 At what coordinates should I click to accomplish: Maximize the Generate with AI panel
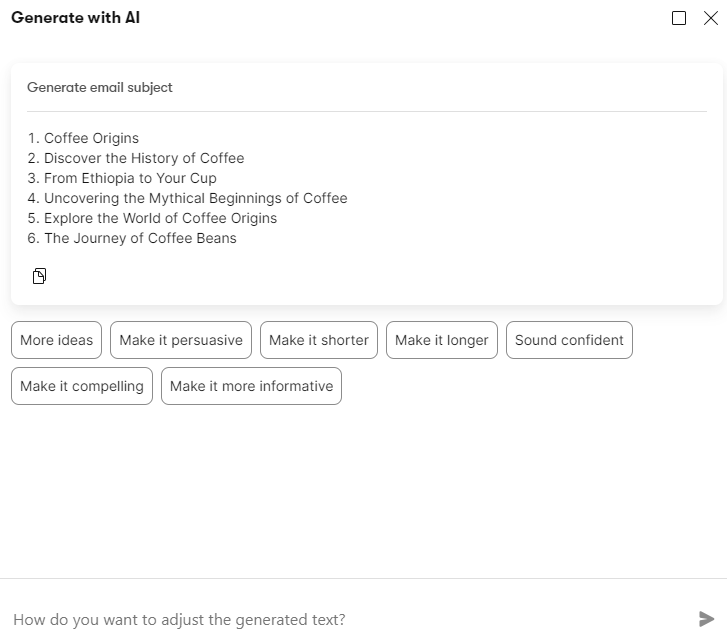click(679, 18)
